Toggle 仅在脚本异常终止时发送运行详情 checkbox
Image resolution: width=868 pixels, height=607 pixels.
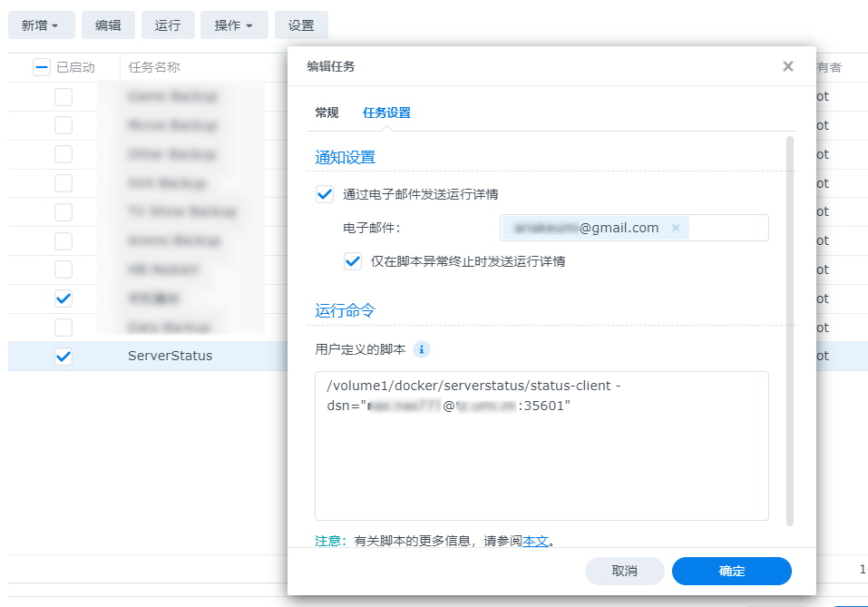coord(353,261)
